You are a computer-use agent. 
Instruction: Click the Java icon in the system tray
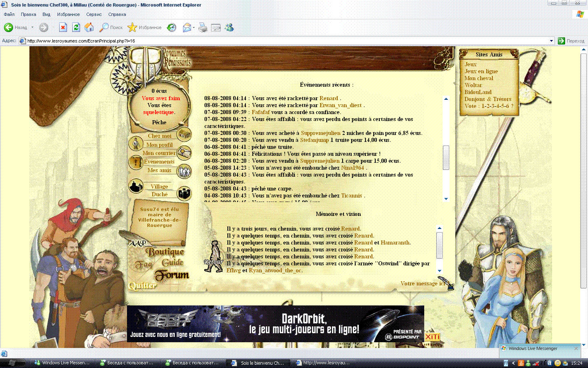coord(521,363)
